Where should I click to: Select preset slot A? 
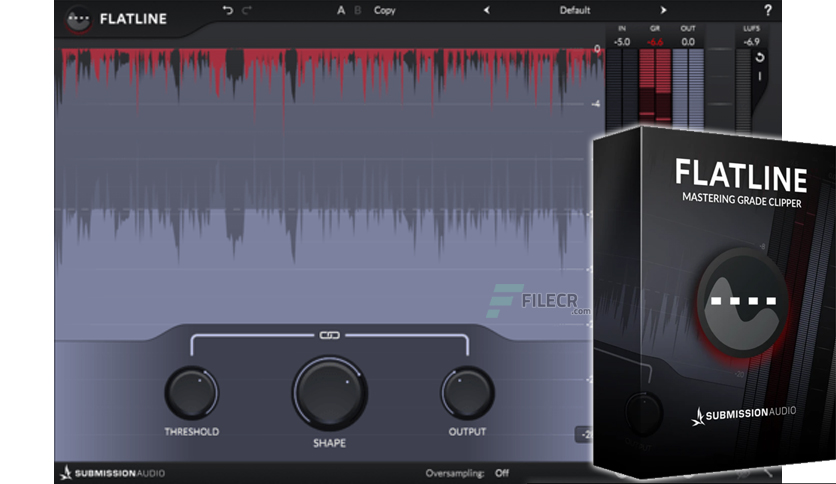point(341,10)
